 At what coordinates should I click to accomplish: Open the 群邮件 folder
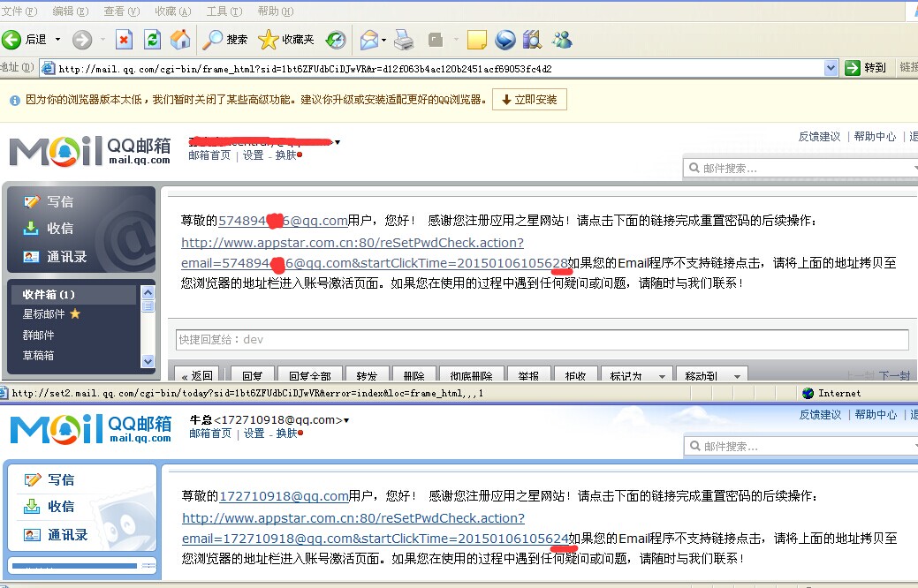pyautogui.click(x=39, y=335)
